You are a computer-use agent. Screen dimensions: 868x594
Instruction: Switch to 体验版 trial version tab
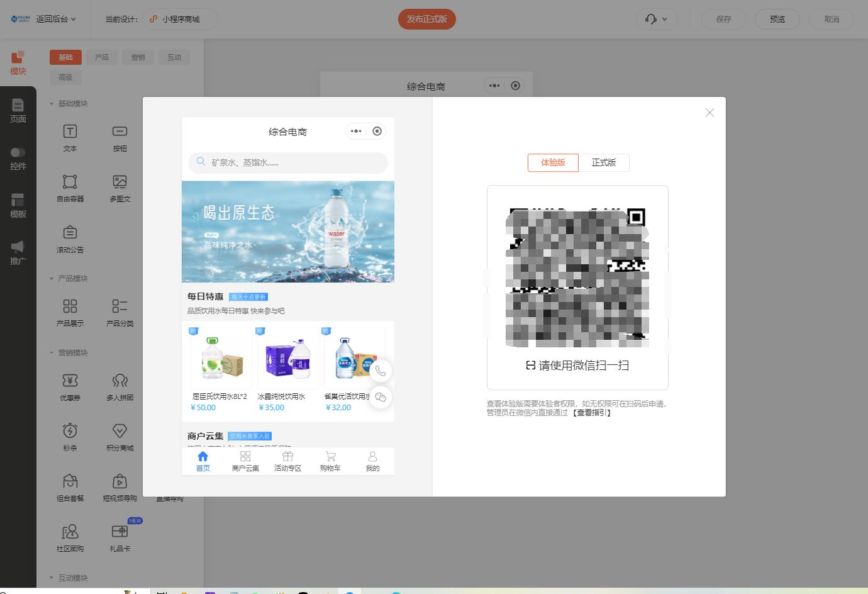[553, 162]
